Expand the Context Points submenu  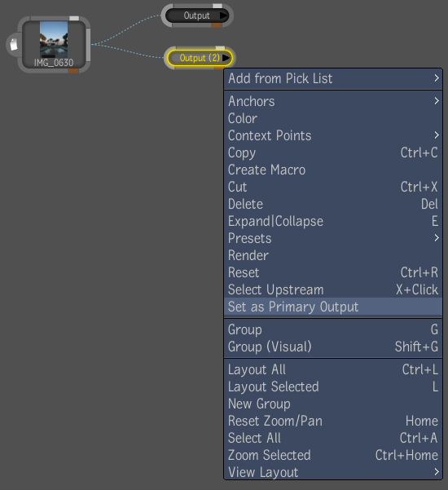333,135
